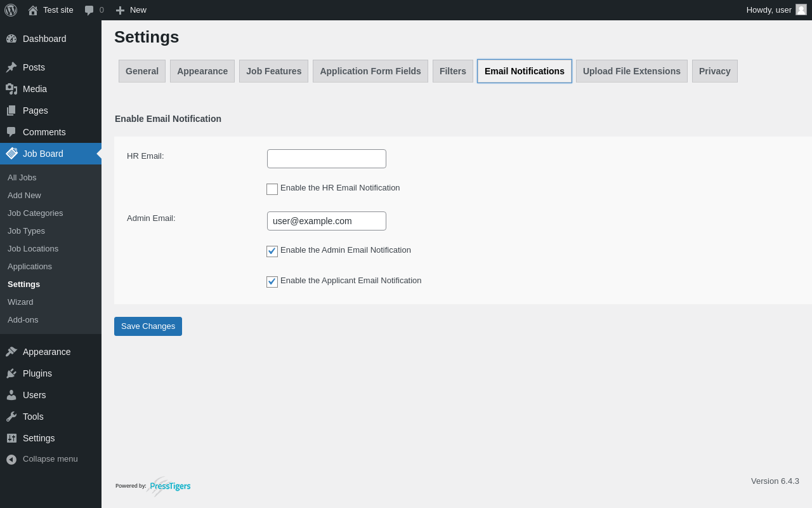The image size is (812, 508).
Task: Open the PressTigers link in footer
Action: (169, 486)
